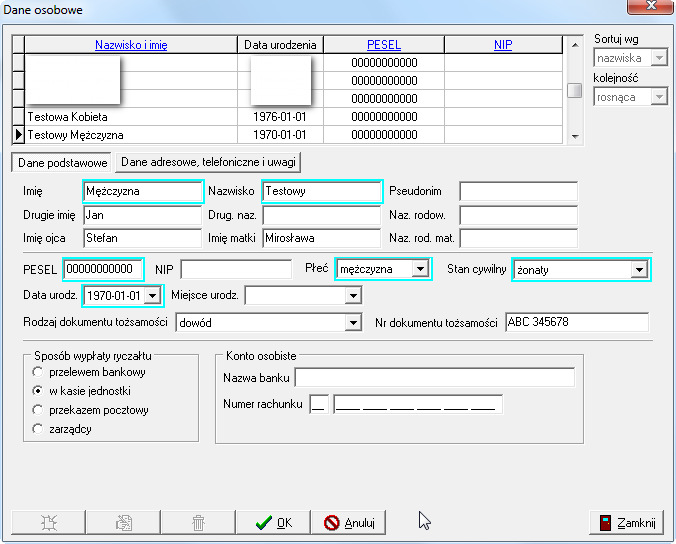The height and width of the screenshot is (544, 676).
Task: Open the Sortuj wg dropdown
Action: tap(659, 57)
